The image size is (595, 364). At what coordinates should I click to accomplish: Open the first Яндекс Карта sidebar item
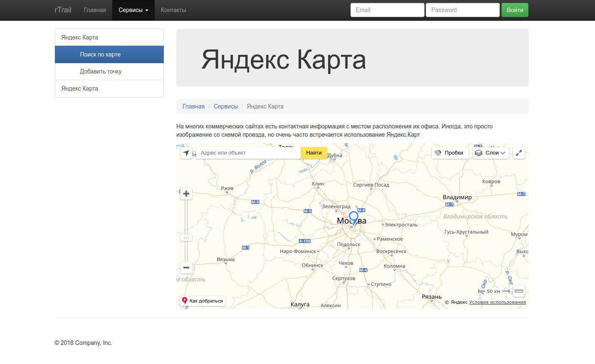point(109,37)
